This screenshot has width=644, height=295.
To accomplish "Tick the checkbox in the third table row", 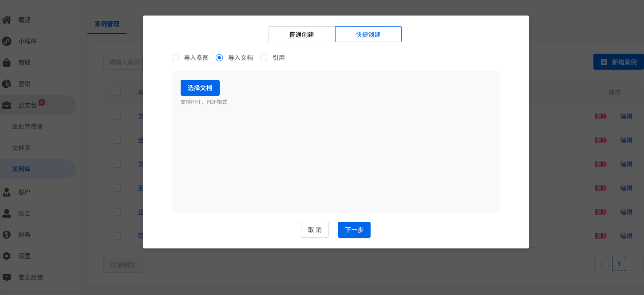I will point(117,164).
